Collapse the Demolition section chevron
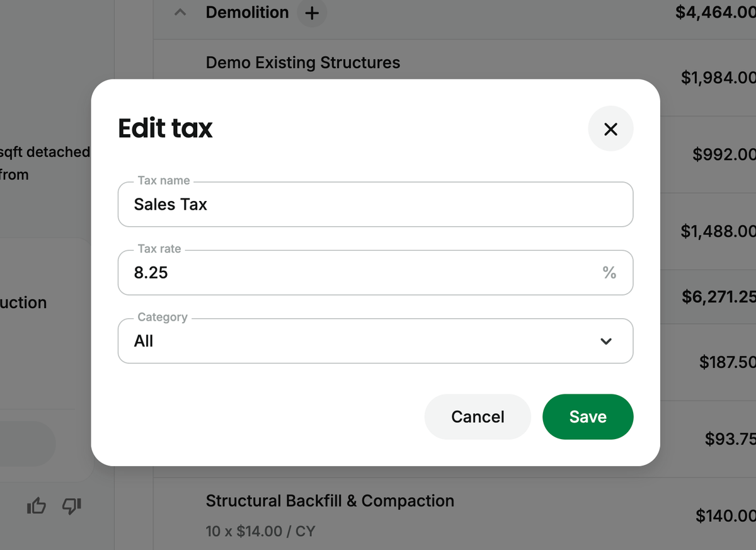The width and height of the screenshot is (756, 550). point(180,13)
